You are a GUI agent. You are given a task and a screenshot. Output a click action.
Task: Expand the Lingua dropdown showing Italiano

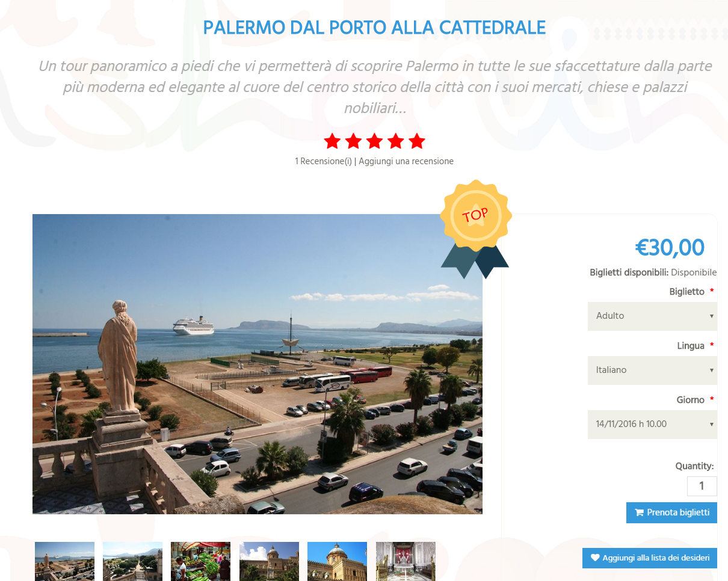[652, 370]
